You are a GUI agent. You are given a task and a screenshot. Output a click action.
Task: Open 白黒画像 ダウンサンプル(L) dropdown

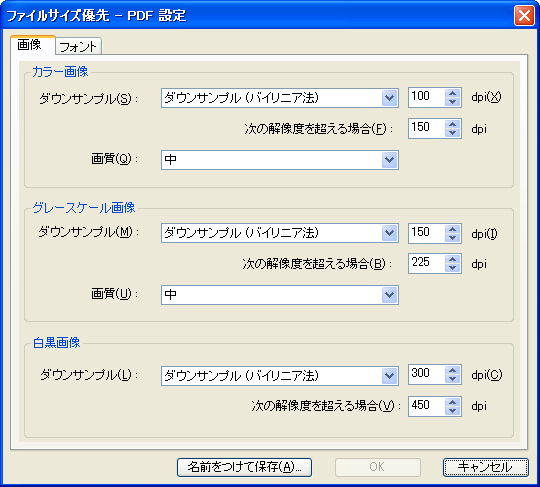tap(280, 375)
